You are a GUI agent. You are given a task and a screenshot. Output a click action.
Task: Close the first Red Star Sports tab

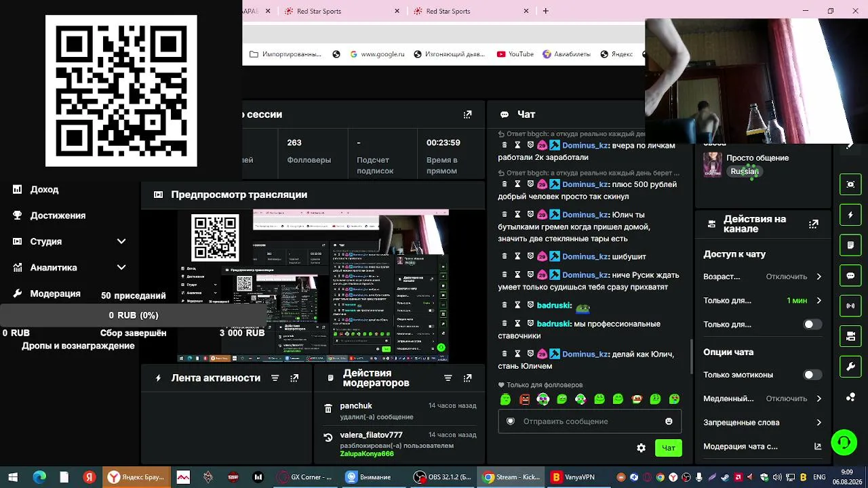(398, 11)
